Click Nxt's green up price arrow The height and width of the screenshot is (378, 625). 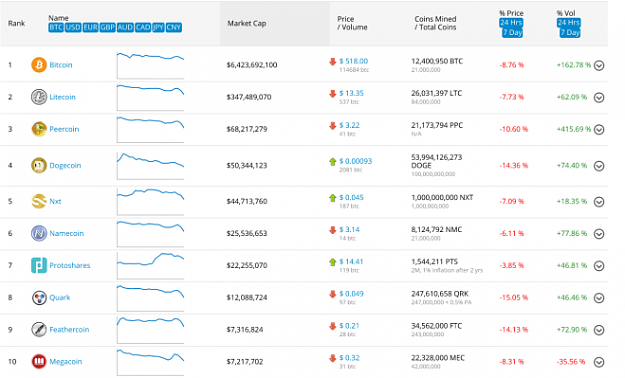[332, 197]
